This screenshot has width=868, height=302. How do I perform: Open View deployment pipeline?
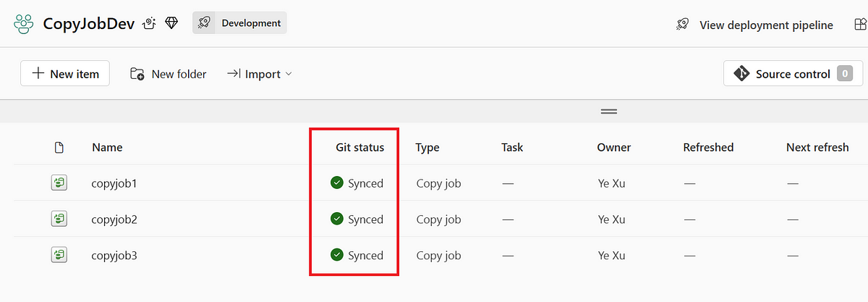tap(755, 25)
